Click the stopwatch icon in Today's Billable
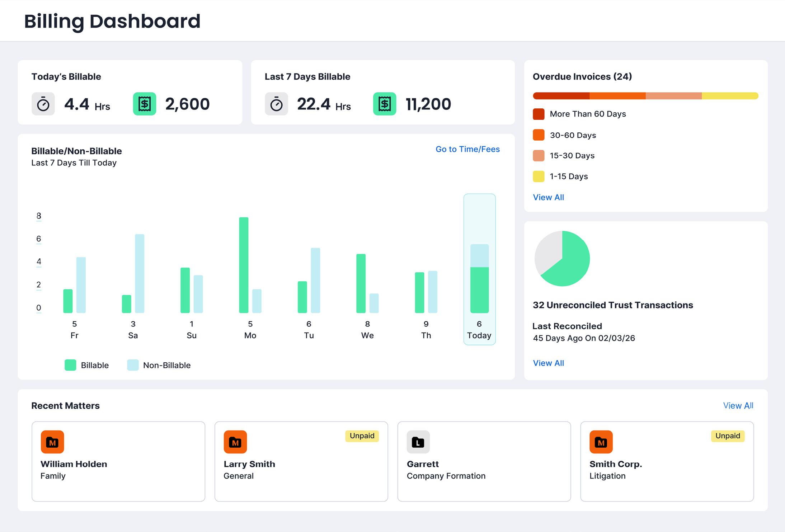Screen dimensions: 785x532 (43, 104)
